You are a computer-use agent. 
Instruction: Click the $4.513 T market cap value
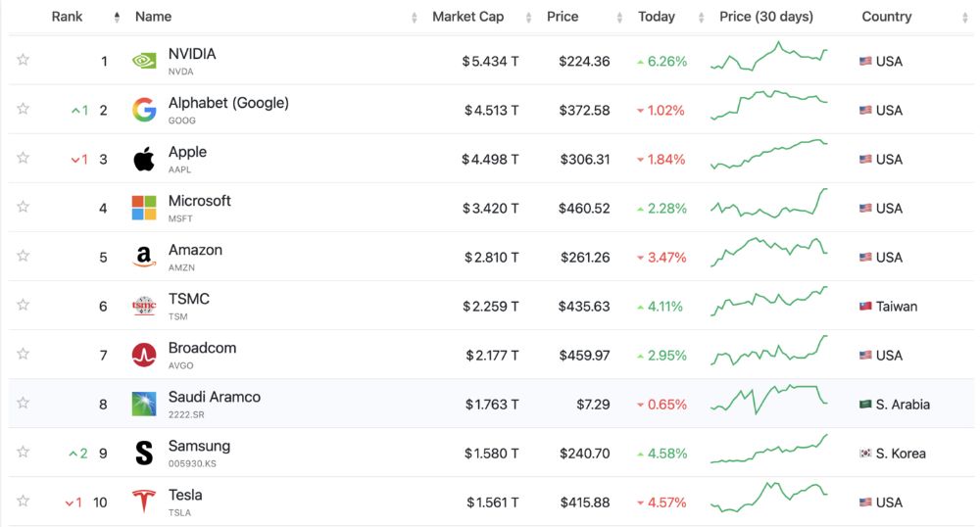point(491,110)
